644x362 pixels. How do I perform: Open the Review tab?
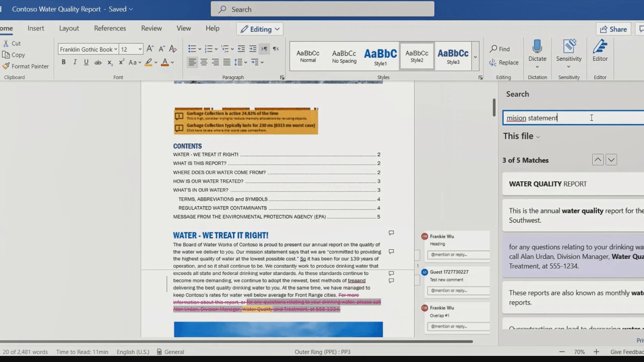pos(151,28)
